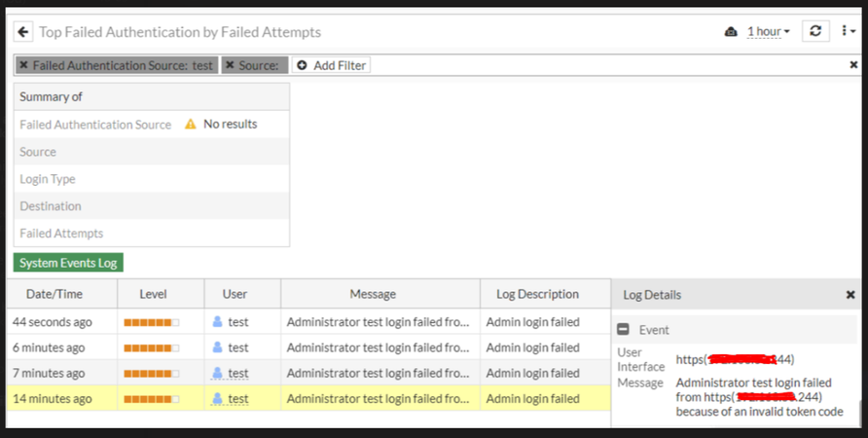868x438 pixels.
Task: Collapse the Event section
Action: 624,330
